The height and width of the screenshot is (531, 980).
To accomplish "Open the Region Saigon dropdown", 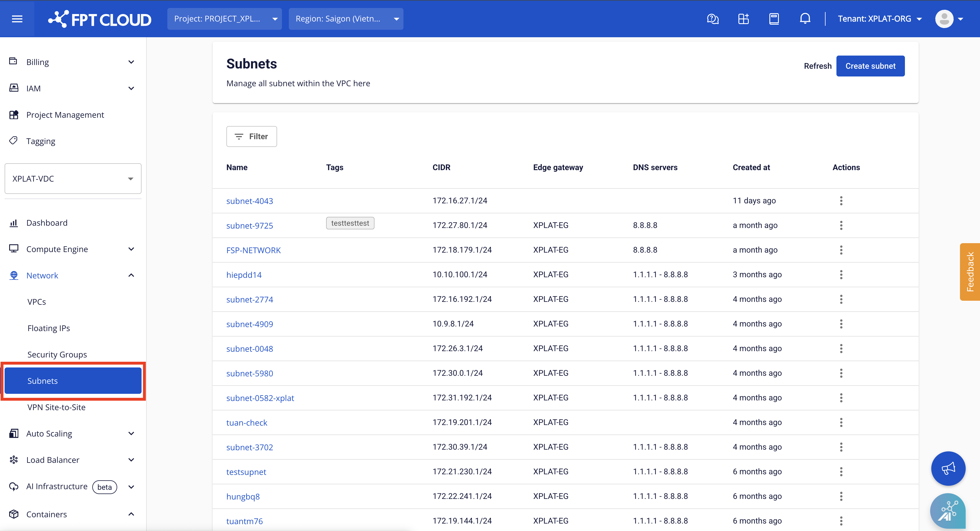I will click(x=346, y=19).
